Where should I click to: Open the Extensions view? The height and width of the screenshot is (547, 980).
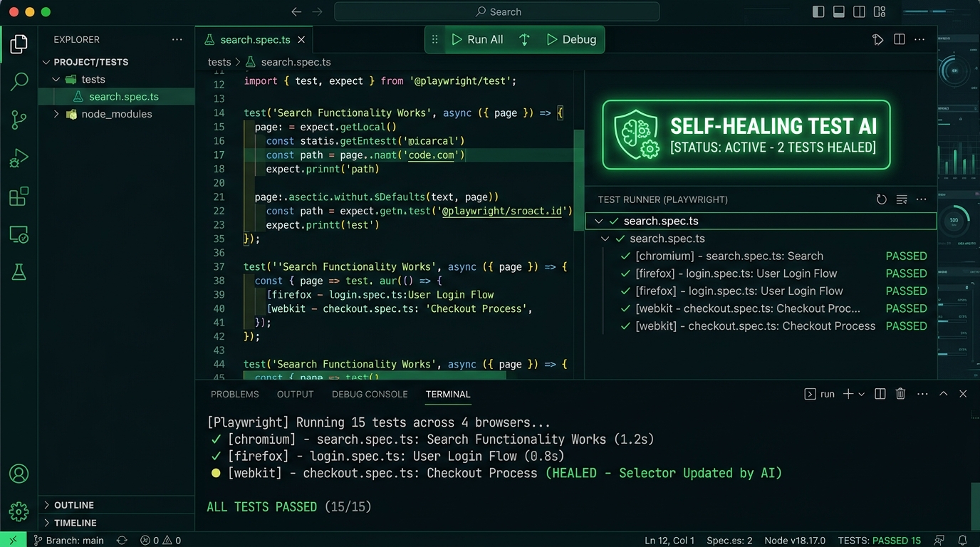pyautogui.click(x=19, y=196)
